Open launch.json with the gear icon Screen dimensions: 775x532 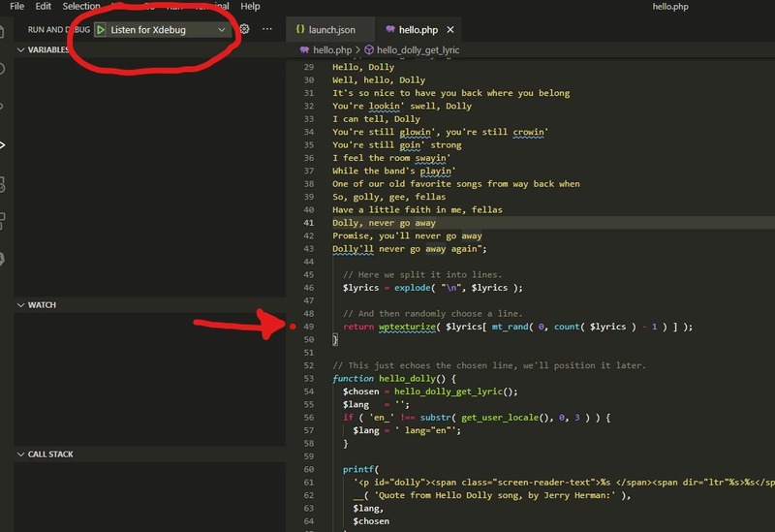pyautogui.click(x=244, y=29)
